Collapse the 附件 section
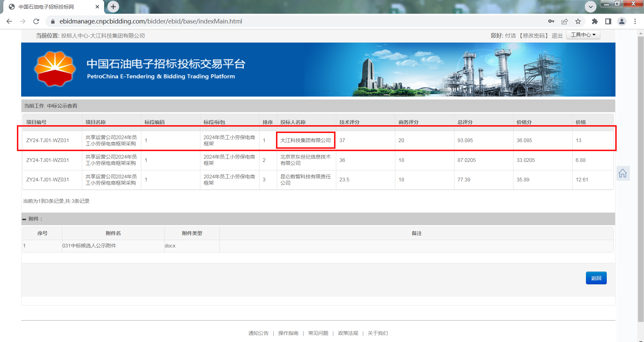Image resolution: width=644 pixels, height=342 pixels. pos(24,219)
